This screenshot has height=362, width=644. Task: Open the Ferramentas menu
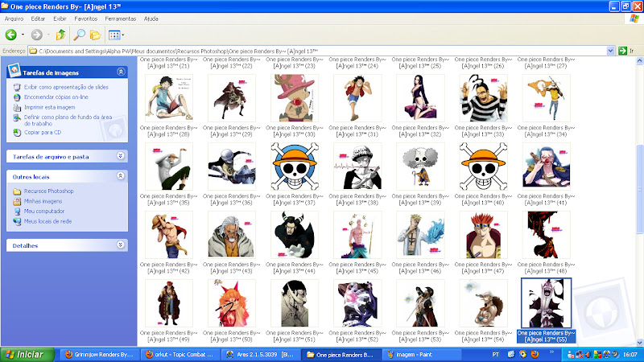[120, 19]
